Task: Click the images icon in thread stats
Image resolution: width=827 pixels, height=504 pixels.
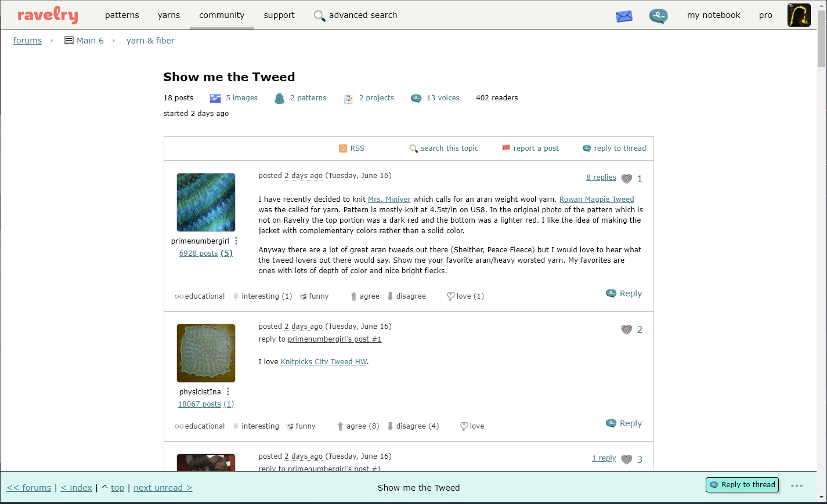Action: 215,99
